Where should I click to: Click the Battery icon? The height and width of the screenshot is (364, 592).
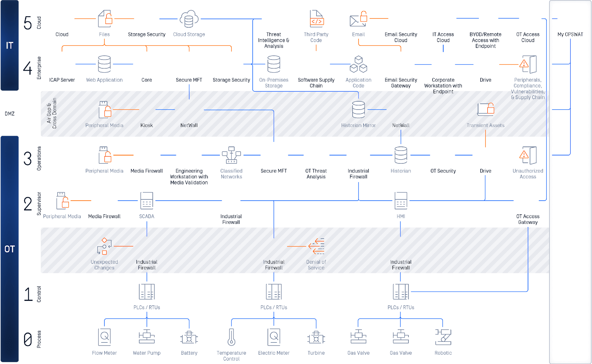tap(189, 337)
